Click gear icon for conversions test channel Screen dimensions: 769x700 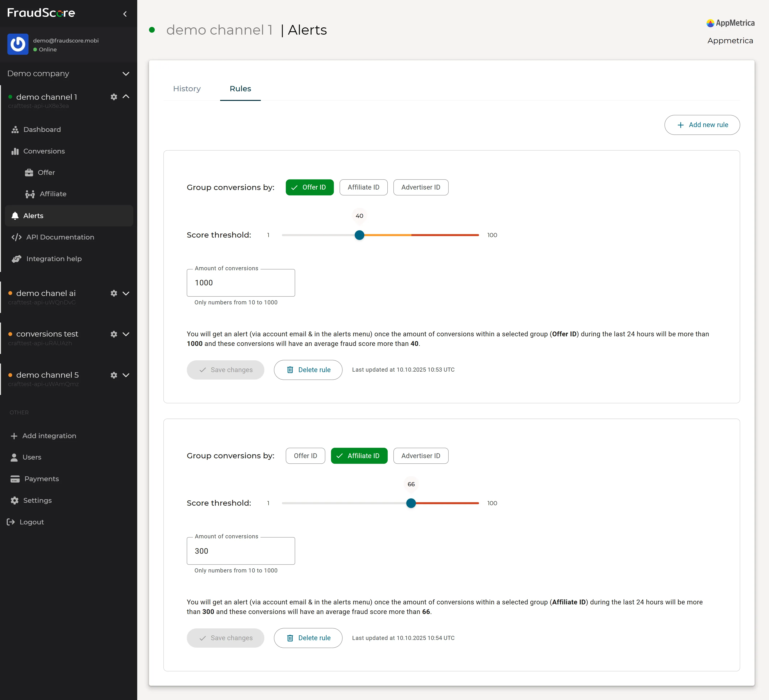coord(114,334)
